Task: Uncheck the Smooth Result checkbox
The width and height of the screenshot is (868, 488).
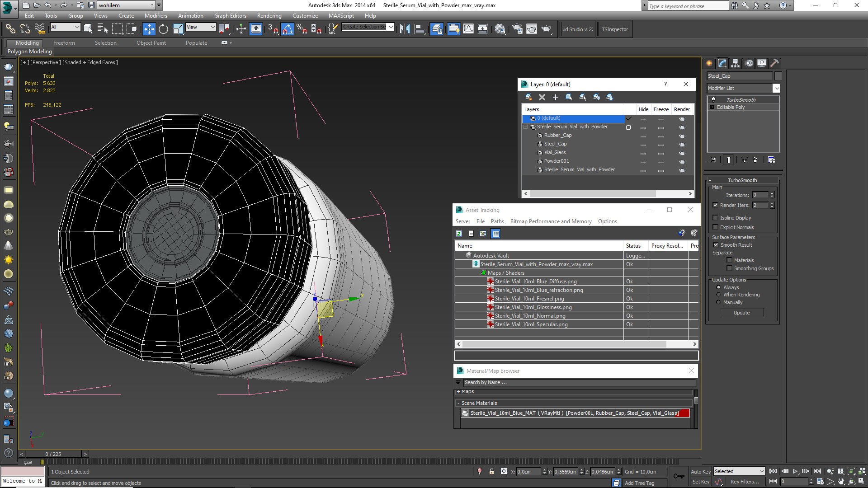Action: (716, 245)
